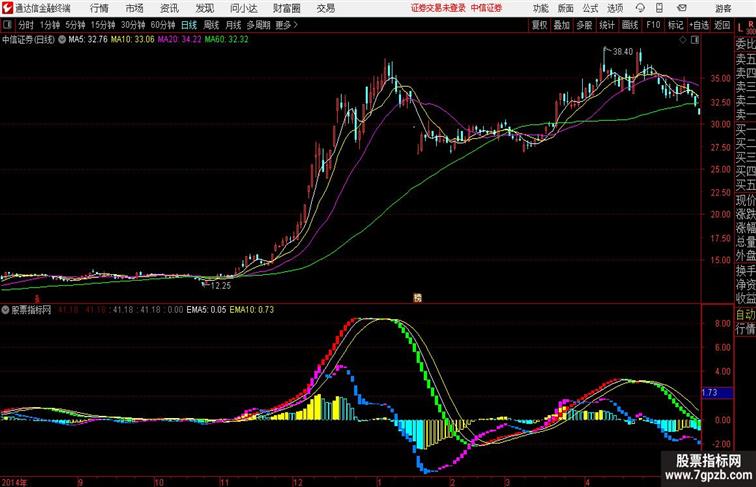Click the red R letter in side panel
Image resolution: width=756 pixels, height=487 pixels.
tap(751, 23)
